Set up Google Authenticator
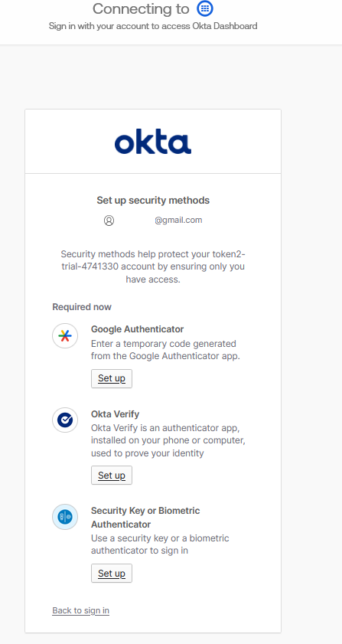 [x=112, y=378]
